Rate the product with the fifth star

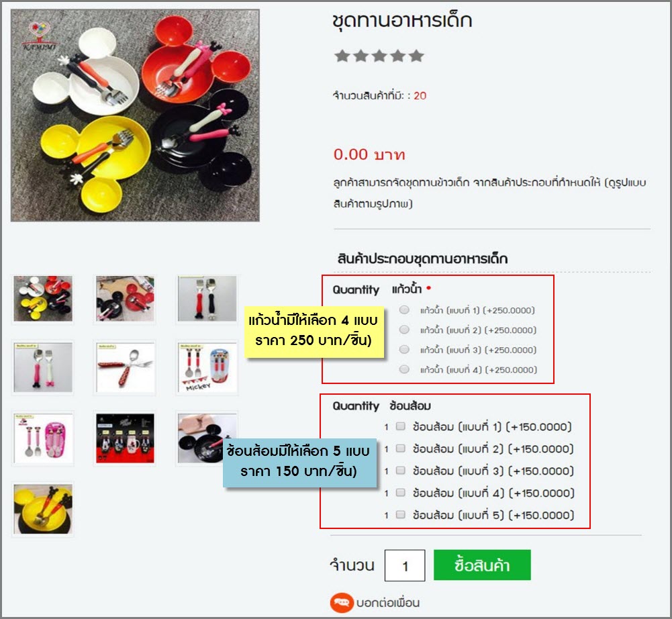click(x=416, y=56)
